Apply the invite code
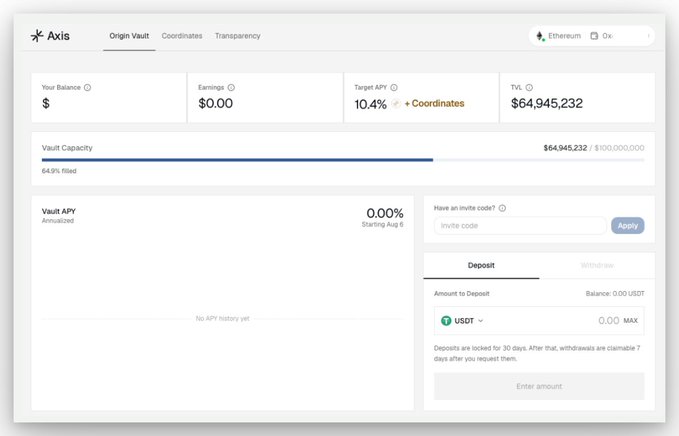The height and width of the screenshot is (436, 679). coord(627,226)
